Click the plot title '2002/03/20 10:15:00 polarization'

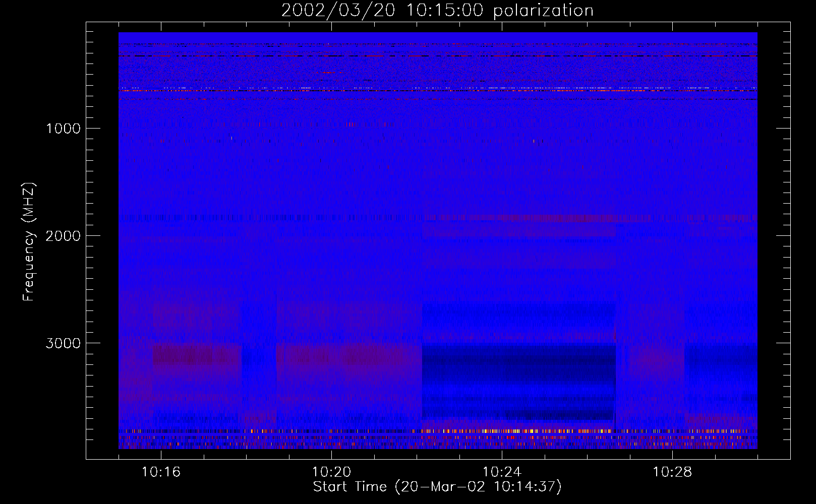coord(437,11)
